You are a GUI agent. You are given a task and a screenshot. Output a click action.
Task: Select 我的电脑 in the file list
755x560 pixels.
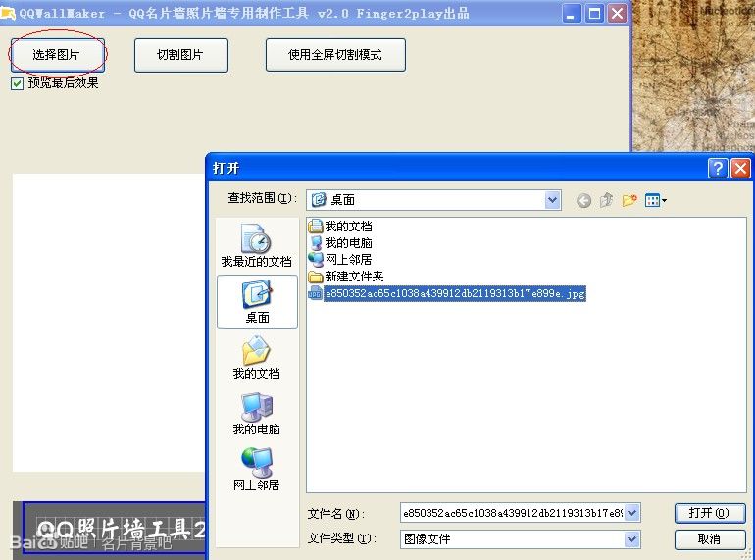click(x=340, y=242)
